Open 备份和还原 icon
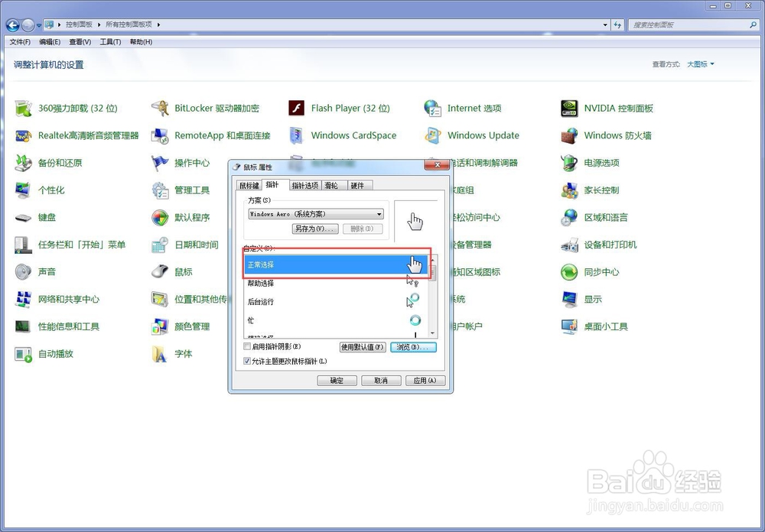This screenshot has height=532, width=765. tap(23, 163)
